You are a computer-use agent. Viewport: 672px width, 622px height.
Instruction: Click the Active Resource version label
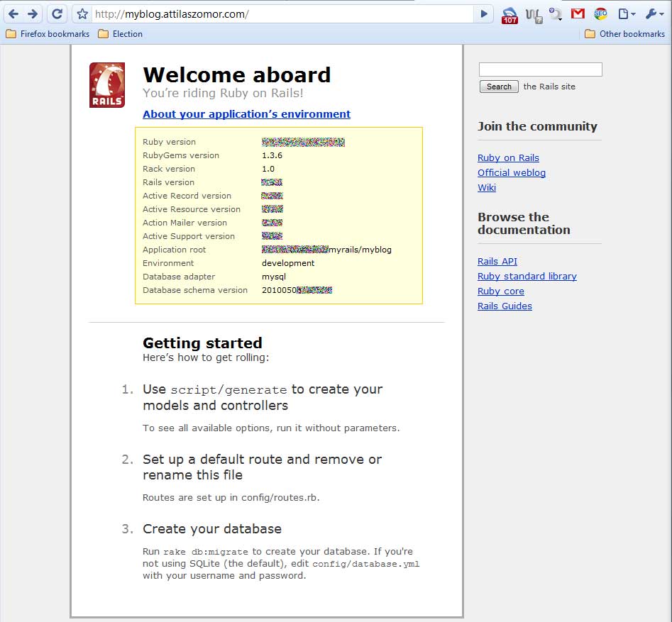click(192, 209)
